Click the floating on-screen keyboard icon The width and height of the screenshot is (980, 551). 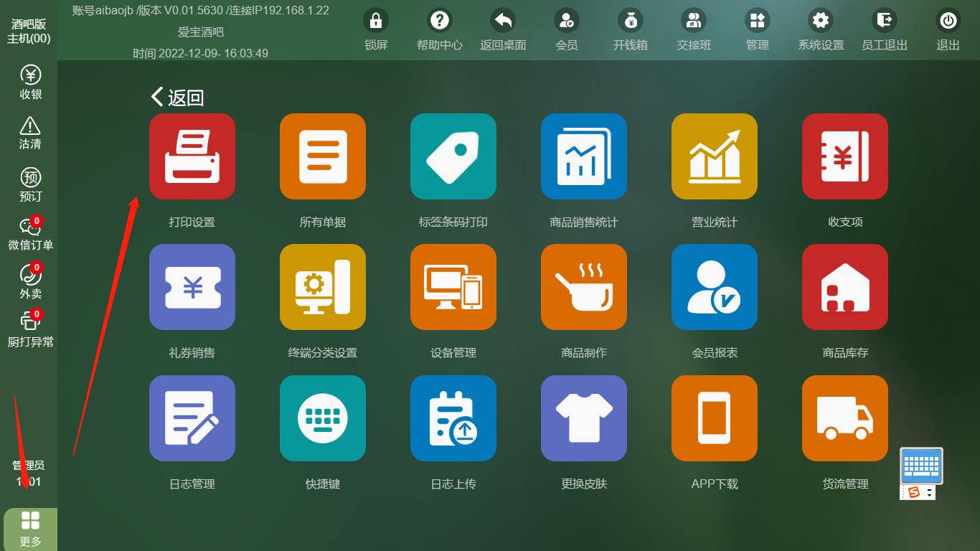(x=922, y=466)
